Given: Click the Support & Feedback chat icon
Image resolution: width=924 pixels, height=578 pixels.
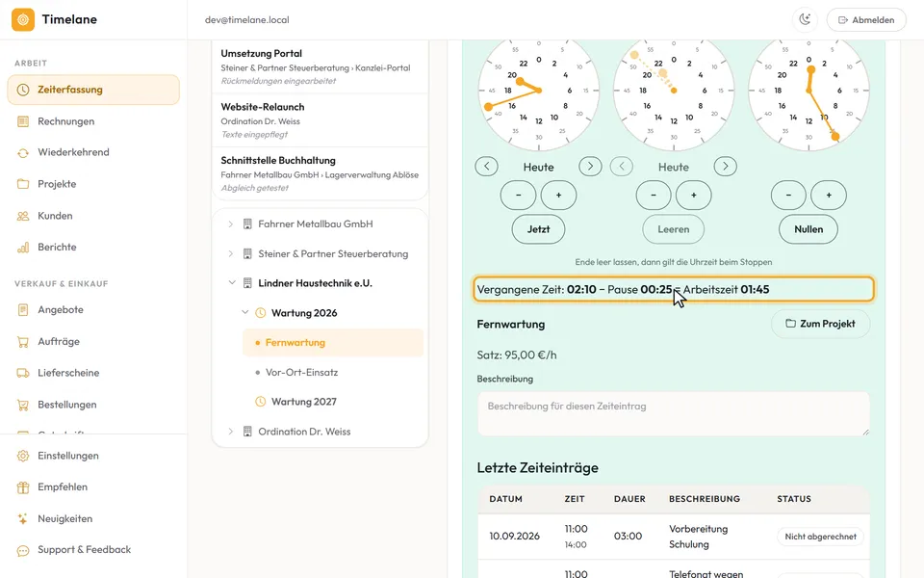Looking at the screenshot, I should tap(23, 550).
